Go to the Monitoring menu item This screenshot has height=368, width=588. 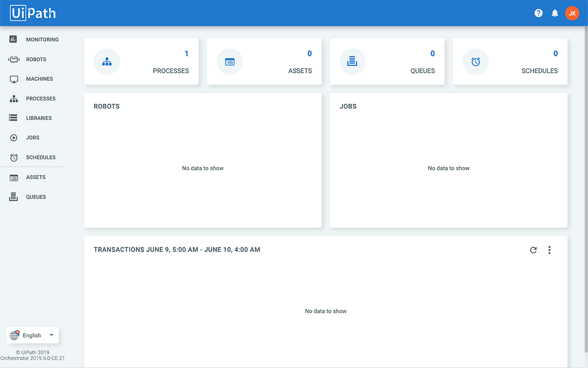coord(42,40)
